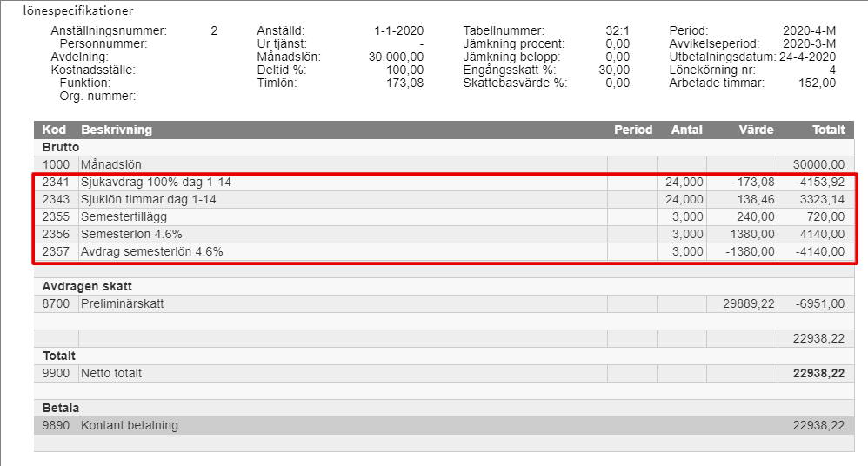Select code 2356 cell

tap(56, 234)
